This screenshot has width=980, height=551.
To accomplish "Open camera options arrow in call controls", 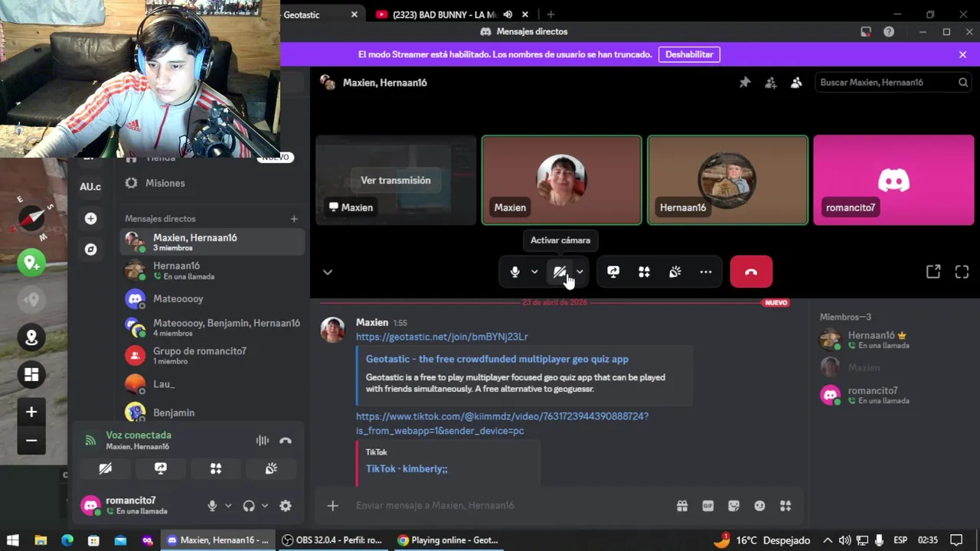I will coord(580,272).
